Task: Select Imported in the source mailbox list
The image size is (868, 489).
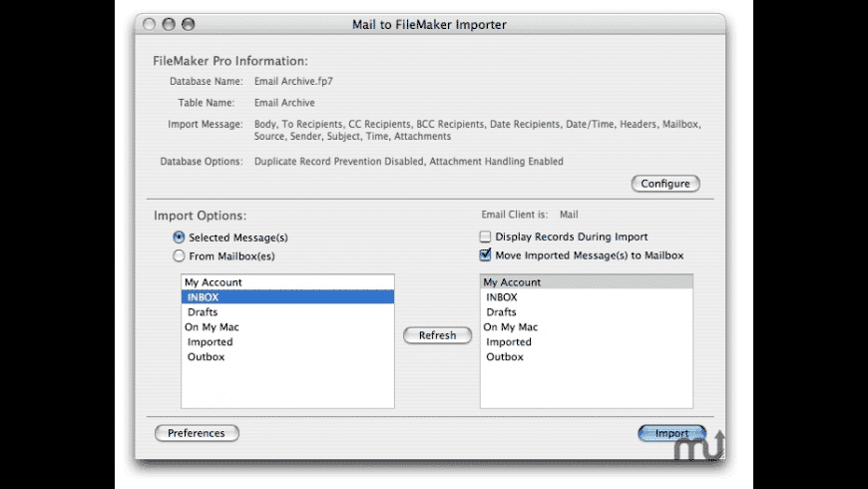Action: [x=288, y=341]
